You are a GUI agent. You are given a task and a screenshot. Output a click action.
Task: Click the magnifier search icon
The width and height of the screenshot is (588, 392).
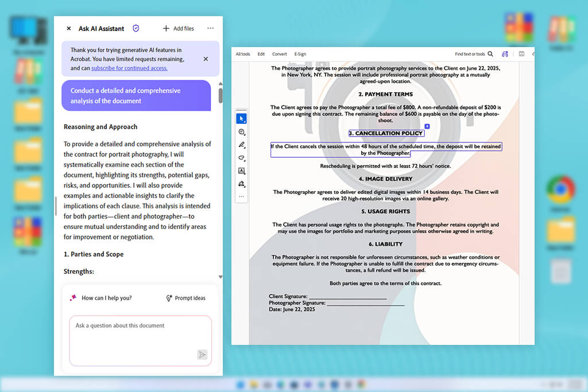point(490,54)
